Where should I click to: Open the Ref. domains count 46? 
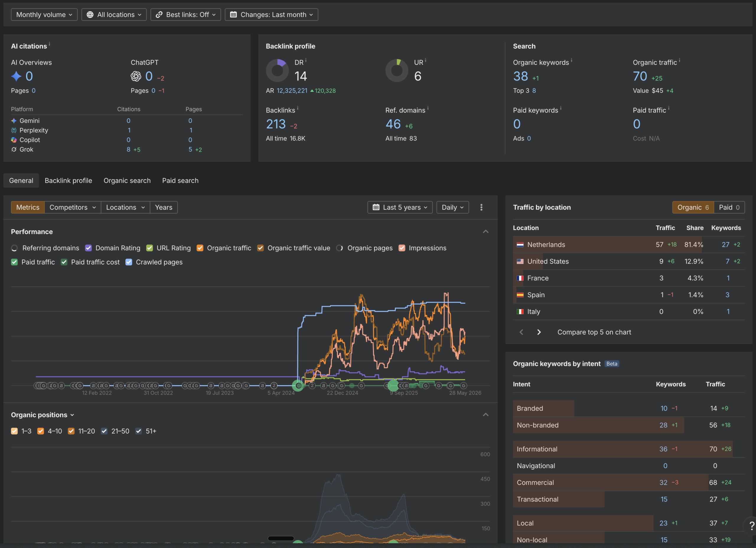393,124
